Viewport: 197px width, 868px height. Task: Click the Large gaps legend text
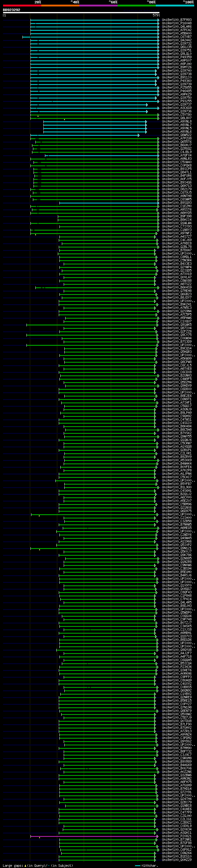[38, 866]
